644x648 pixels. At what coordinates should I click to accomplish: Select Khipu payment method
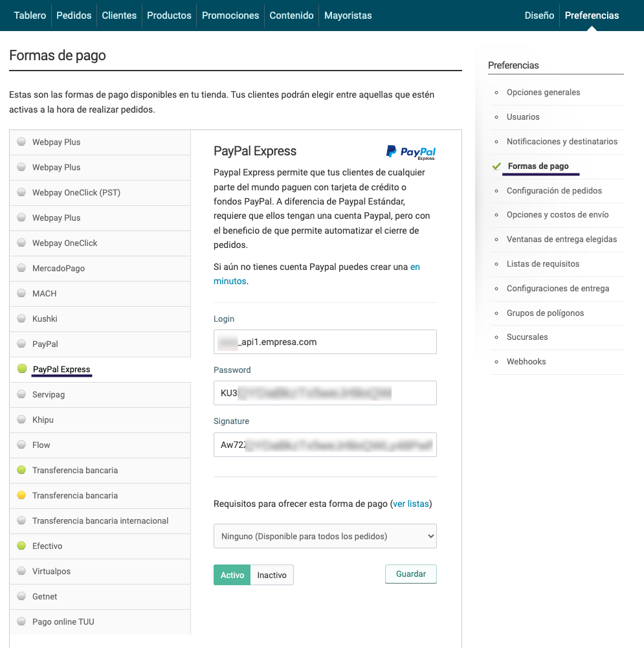(x=100, y=419)
